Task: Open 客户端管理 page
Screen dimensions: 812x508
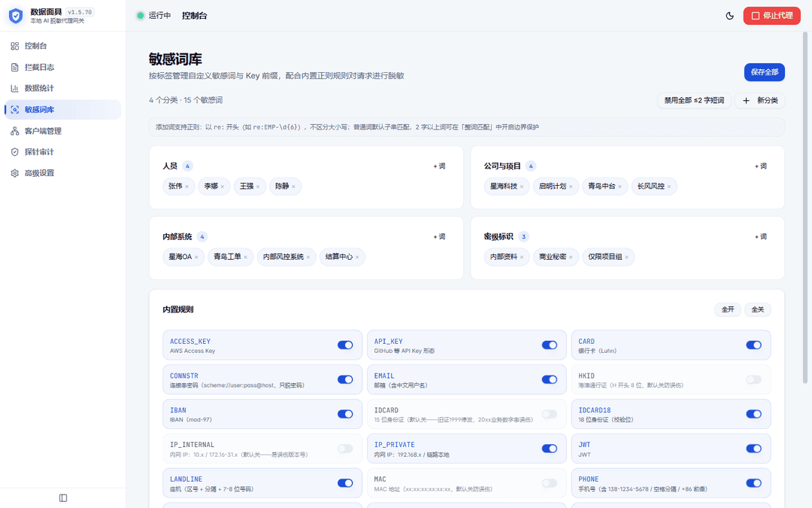Action: [62, 131]
